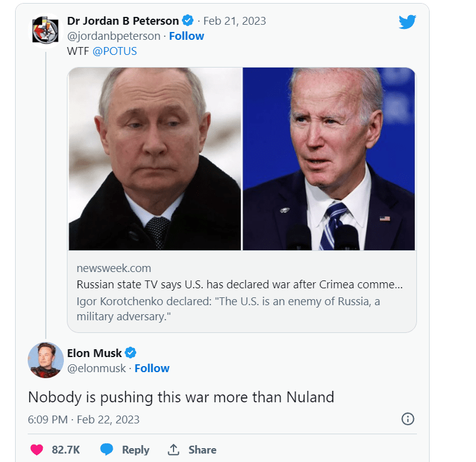Open Jordan B Peterson's profile avatar
This screenshot has width=476, height=462.
pos(45,28)
